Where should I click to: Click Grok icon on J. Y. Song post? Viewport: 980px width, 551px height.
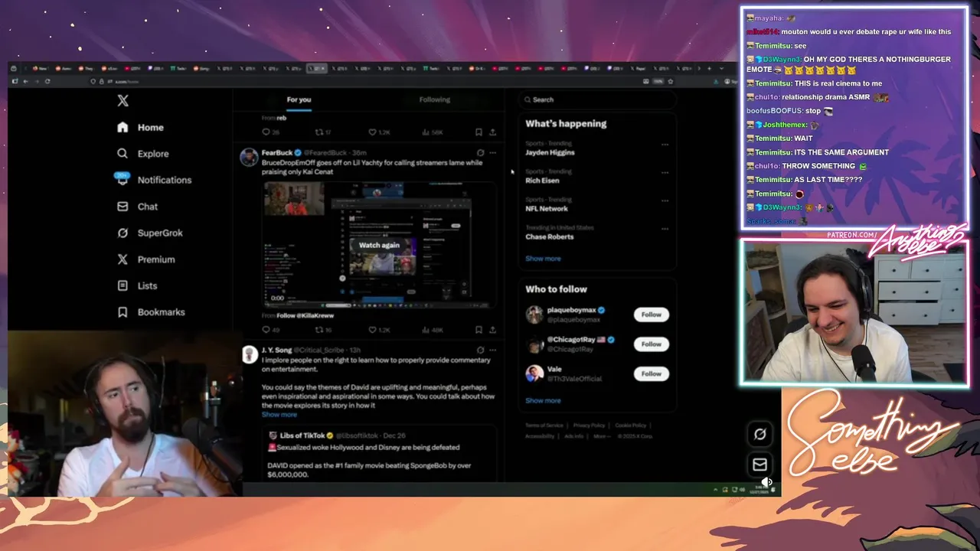(x=480, y=350)
